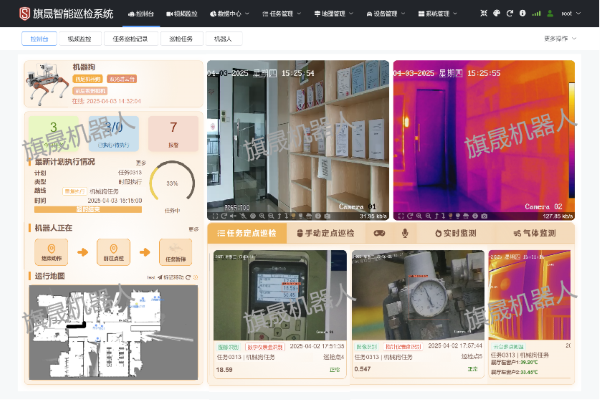Select the 任务巡检记录 tab
Viewport: 600px width, 400px height.
pyautogui.click(x=130, y=38)
